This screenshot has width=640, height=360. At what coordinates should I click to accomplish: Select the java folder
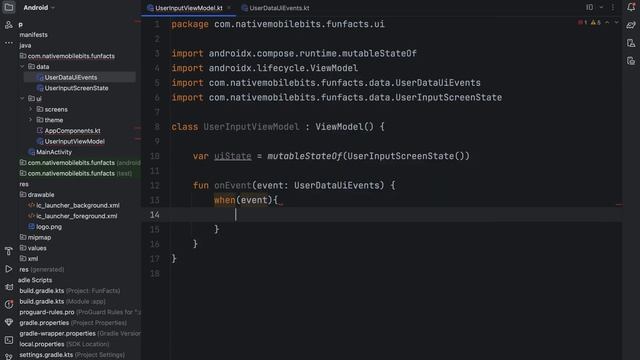tap(25, 45)
